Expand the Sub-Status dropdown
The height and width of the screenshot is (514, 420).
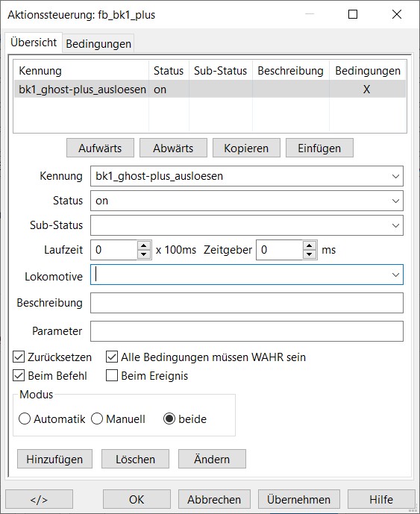tap(395, 225)
